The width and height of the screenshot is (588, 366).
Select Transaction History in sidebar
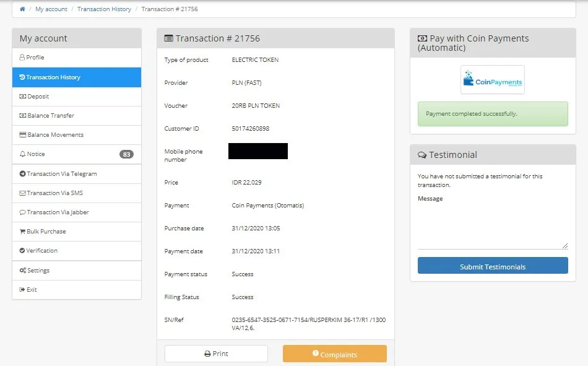coord(77,77)
